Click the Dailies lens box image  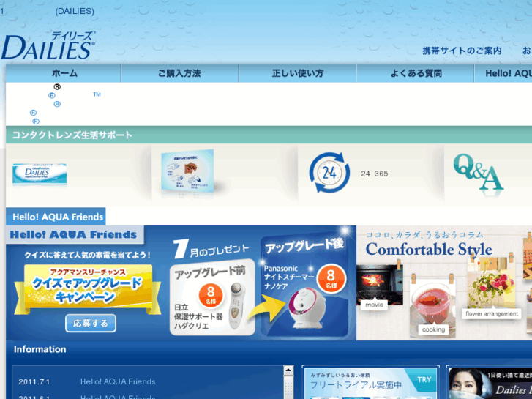(x=40, y=174)
